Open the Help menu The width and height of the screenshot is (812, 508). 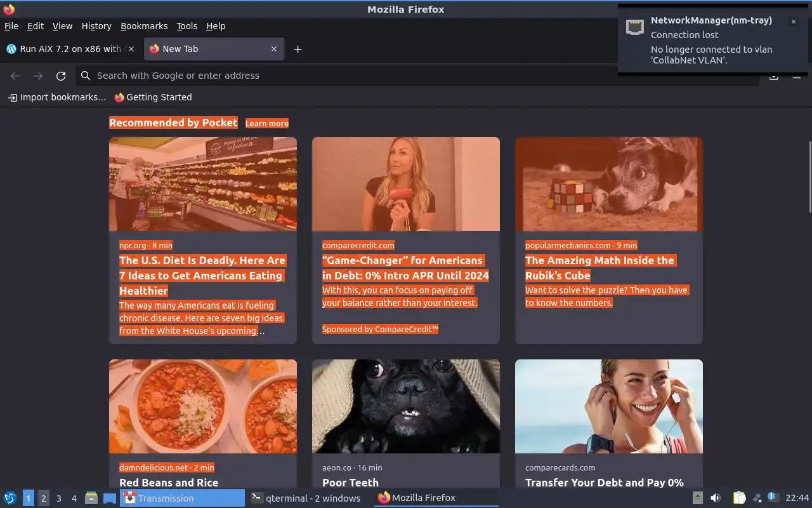(216, 26)
